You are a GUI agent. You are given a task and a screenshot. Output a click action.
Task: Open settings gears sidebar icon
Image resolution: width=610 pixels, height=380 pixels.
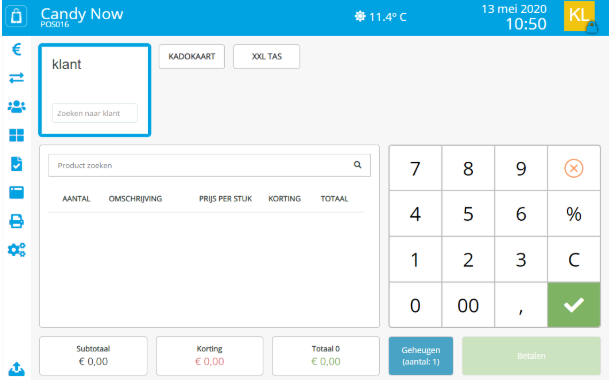pos(16,250)
